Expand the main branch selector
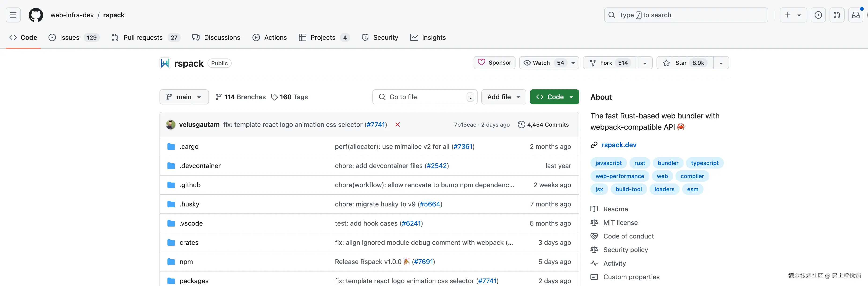The image size is (868, 286). [184, 97]
